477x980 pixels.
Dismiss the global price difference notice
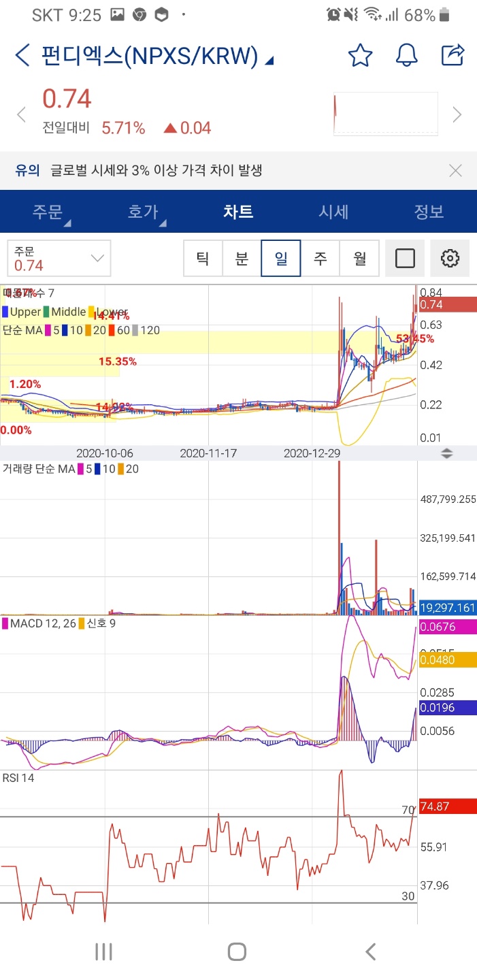pos(455,170)
